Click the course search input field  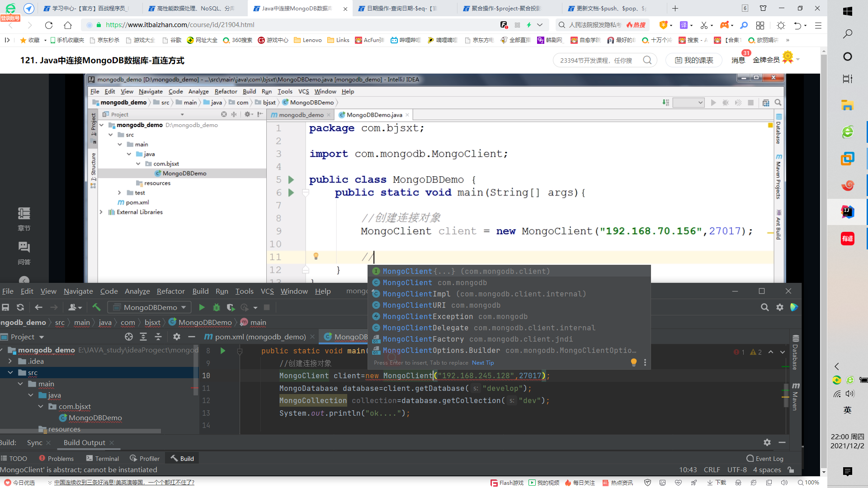[x=597, y=60]
